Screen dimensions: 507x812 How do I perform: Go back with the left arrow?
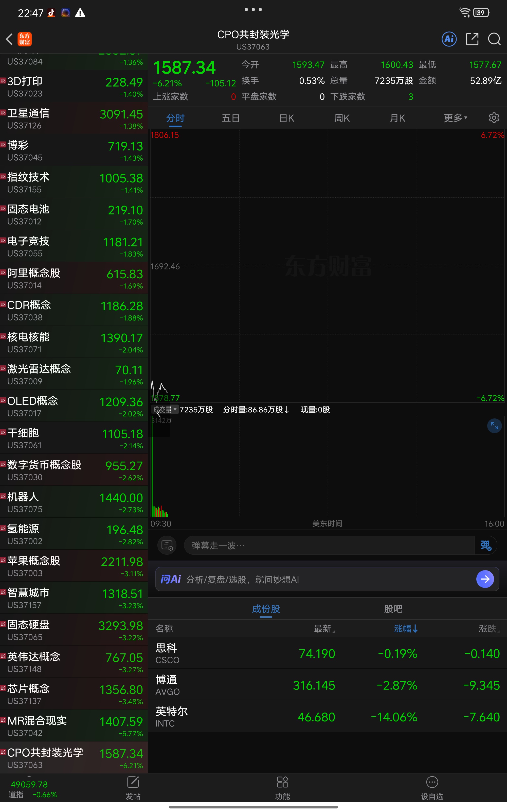click(x=9, y=39)
